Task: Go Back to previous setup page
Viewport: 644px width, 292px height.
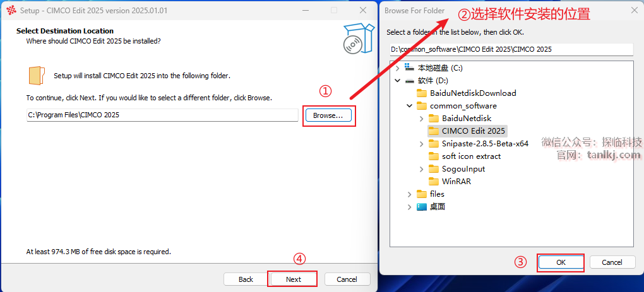Action: pos(246,279)
